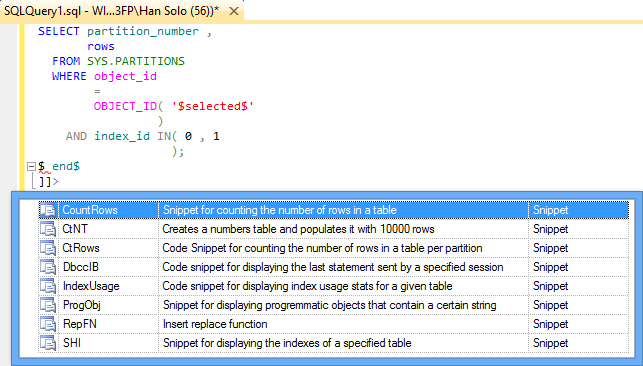
Task: Click the rows column name in query
Action: [x=100, y=46]
